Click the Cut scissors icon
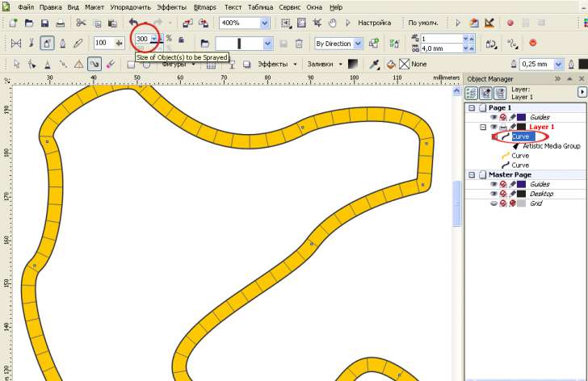Viewport: 588px width, 381px height. tap(81, 23)
